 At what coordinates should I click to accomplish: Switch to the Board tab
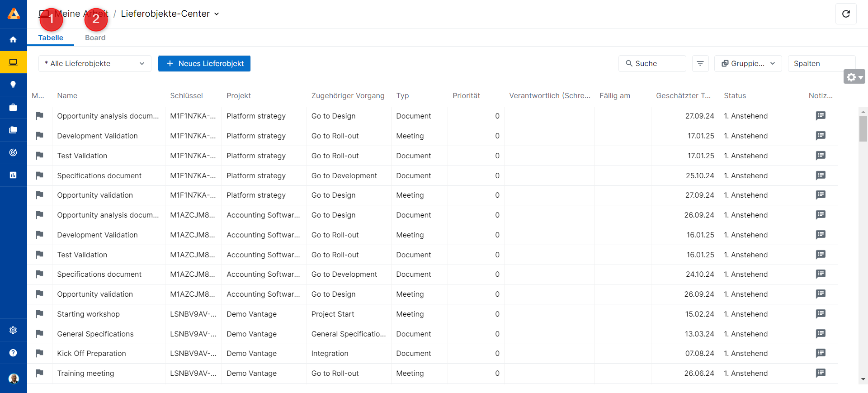[95, 38]
